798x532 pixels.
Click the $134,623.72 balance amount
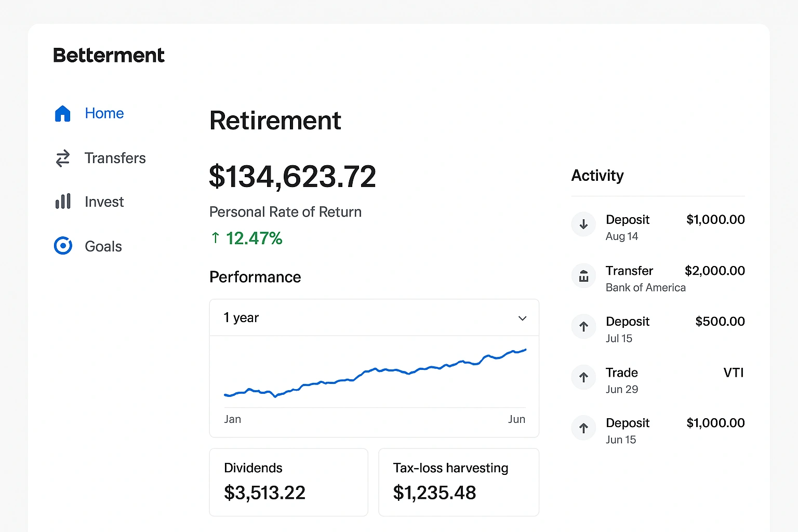[x=292, y=177]
